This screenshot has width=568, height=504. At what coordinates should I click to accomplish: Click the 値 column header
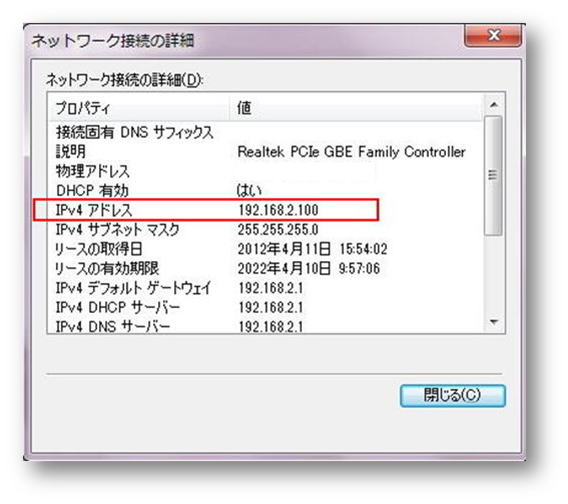(356, 108)
